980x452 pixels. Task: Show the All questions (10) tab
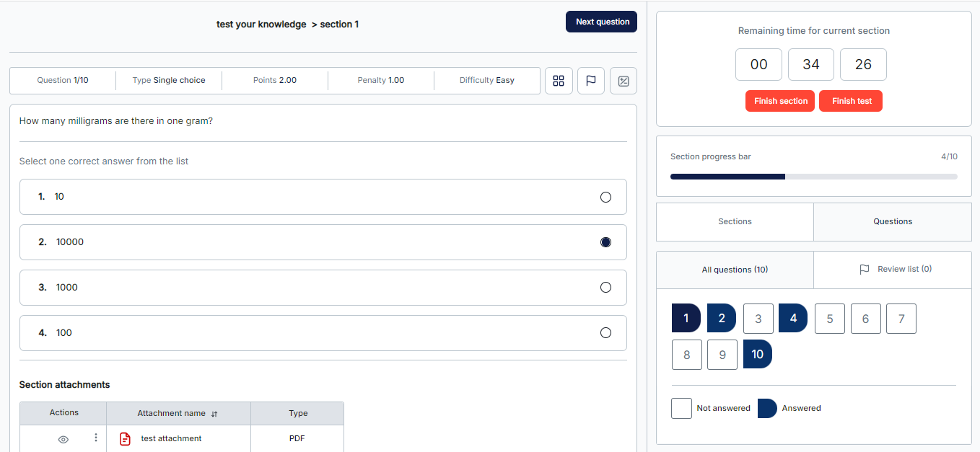[735, 270]
